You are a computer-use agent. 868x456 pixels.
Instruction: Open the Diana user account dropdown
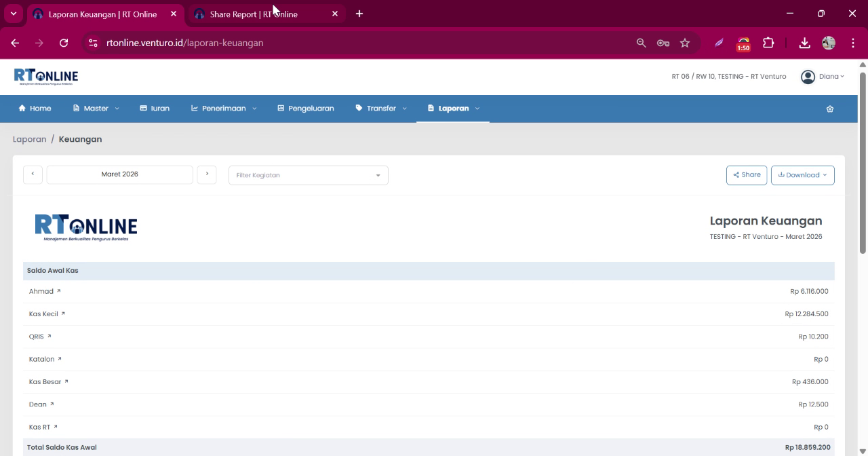click(x=823, y=77)
